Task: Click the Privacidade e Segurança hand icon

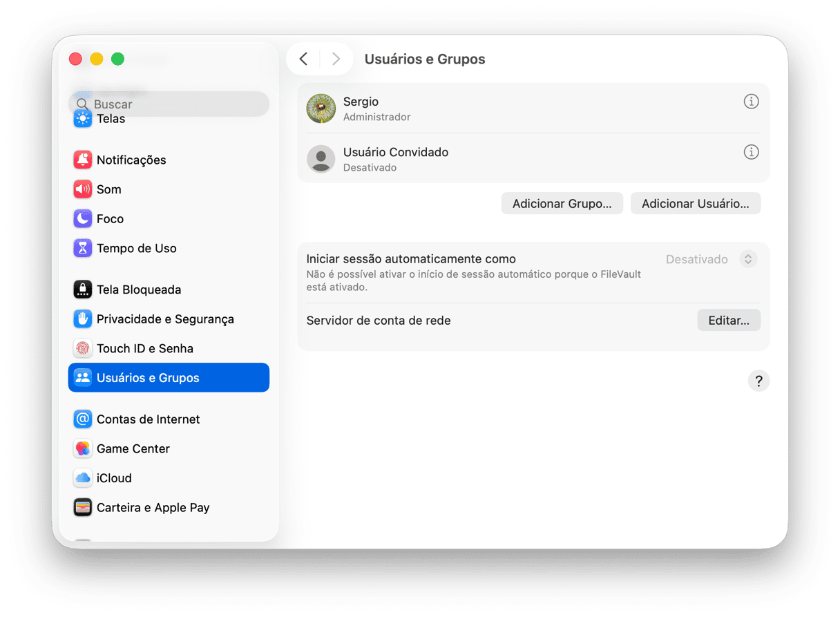Action: 83,319
